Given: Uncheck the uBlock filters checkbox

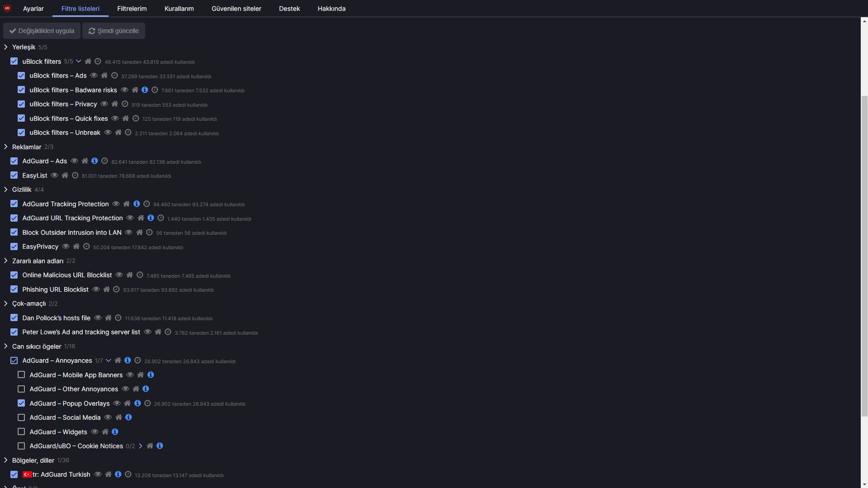Looking at the screenshot, I should (14, 61).
